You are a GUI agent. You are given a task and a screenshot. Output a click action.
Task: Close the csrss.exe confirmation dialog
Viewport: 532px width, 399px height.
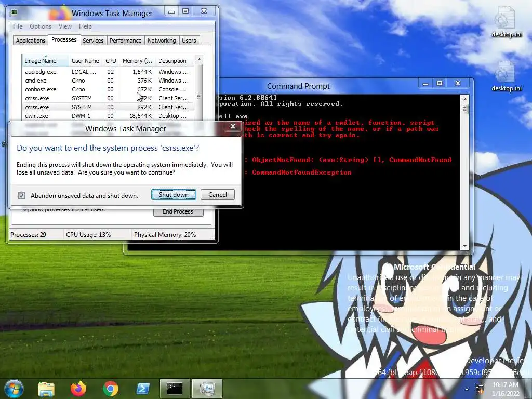233,126
